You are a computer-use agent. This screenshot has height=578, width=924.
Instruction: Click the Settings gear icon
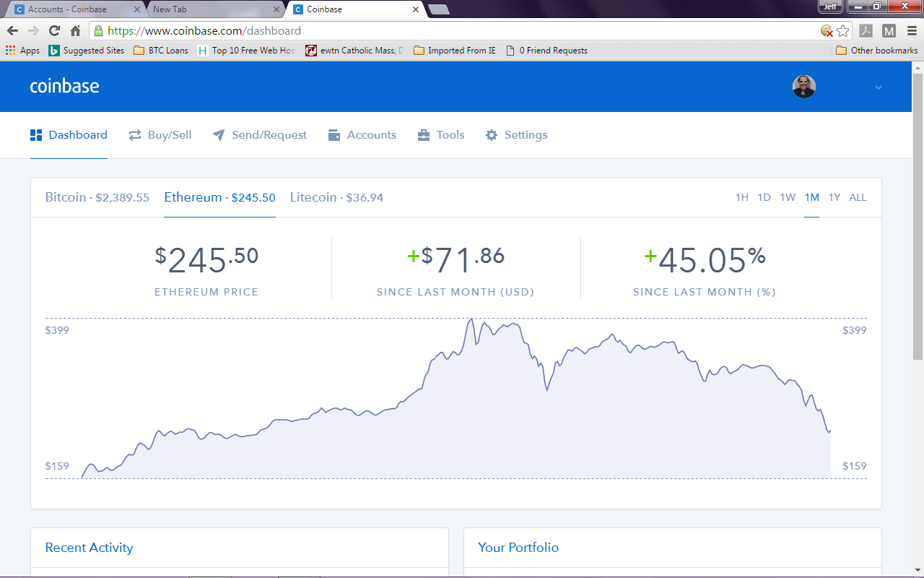point(492,135)
